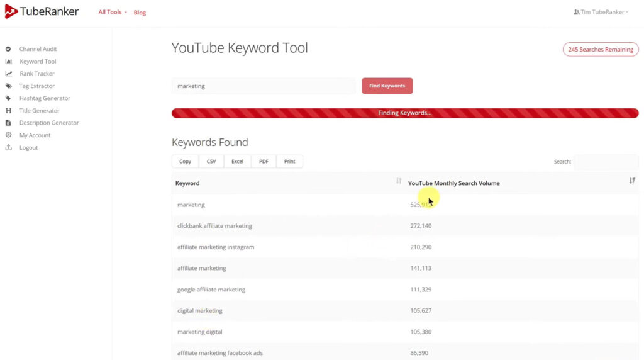Screen dimensions: 644x360
Task: Open the All Tools dropdown menu
Action: [113, 13]
